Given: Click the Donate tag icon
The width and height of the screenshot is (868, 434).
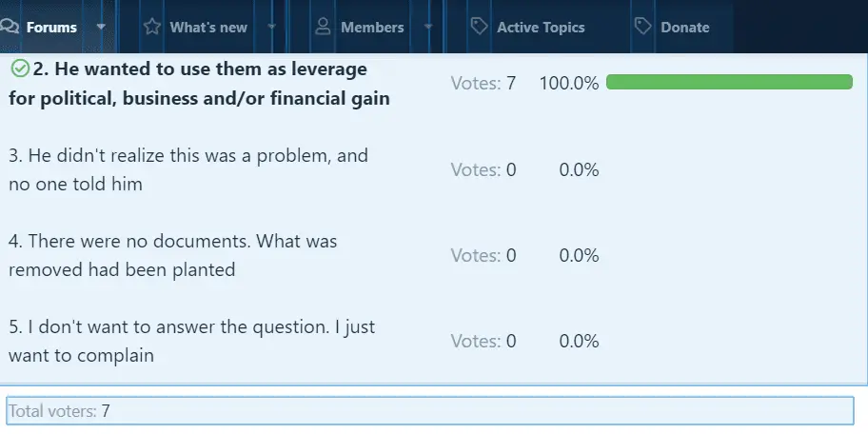Looking at the screenshot, I should tap(643, 27).
